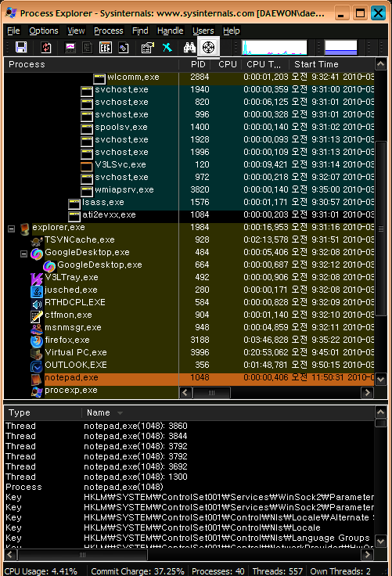Open the Options menu
392x576 pixels.
[x=44, y=31]
